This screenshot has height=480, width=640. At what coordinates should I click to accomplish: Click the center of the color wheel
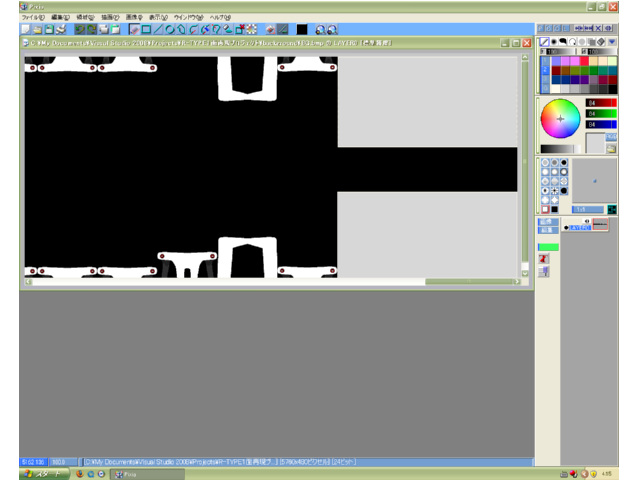tap(560, 119)
